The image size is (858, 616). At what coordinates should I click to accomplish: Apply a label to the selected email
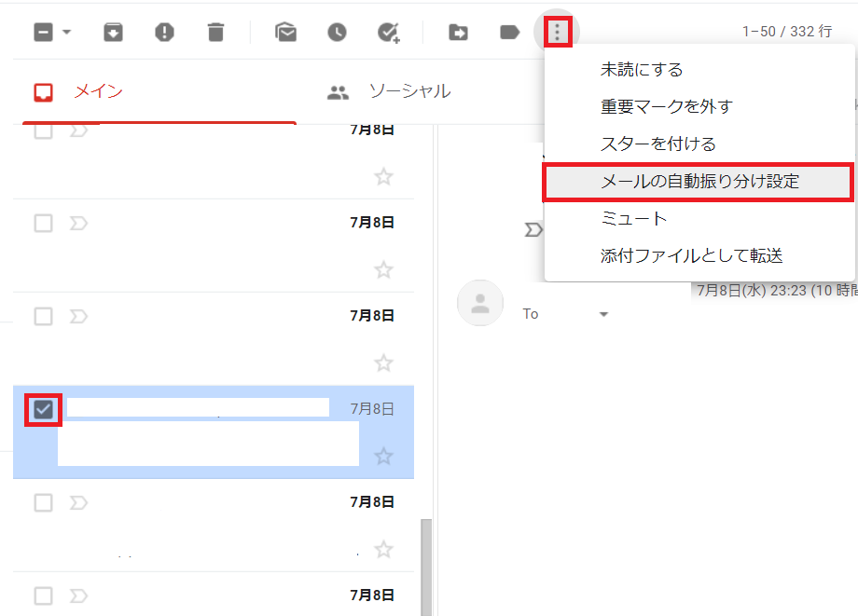507,31
